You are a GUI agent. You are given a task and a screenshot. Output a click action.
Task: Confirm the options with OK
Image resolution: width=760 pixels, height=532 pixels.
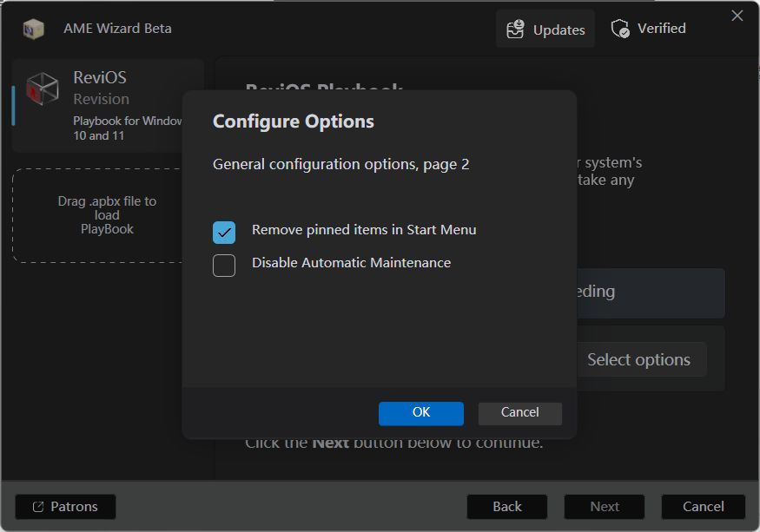421,413
